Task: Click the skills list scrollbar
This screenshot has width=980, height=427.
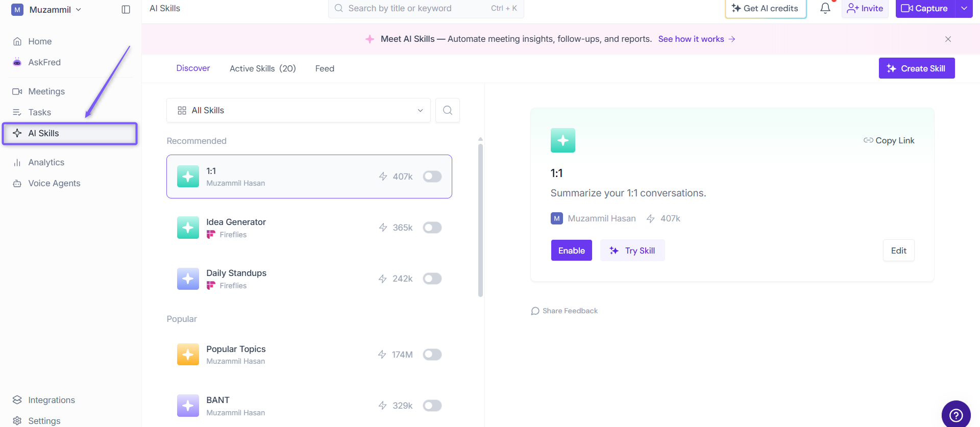Action: [x=480, y=219]
